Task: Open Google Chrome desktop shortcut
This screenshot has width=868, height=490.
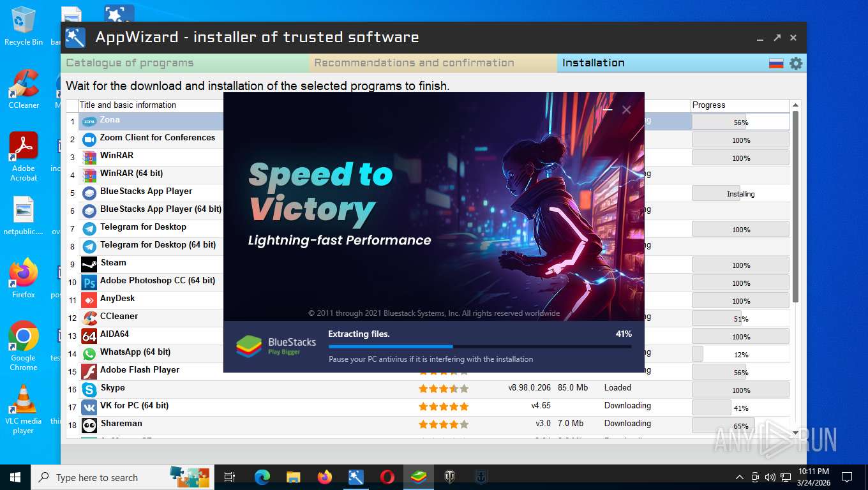Action: point(24,346)
